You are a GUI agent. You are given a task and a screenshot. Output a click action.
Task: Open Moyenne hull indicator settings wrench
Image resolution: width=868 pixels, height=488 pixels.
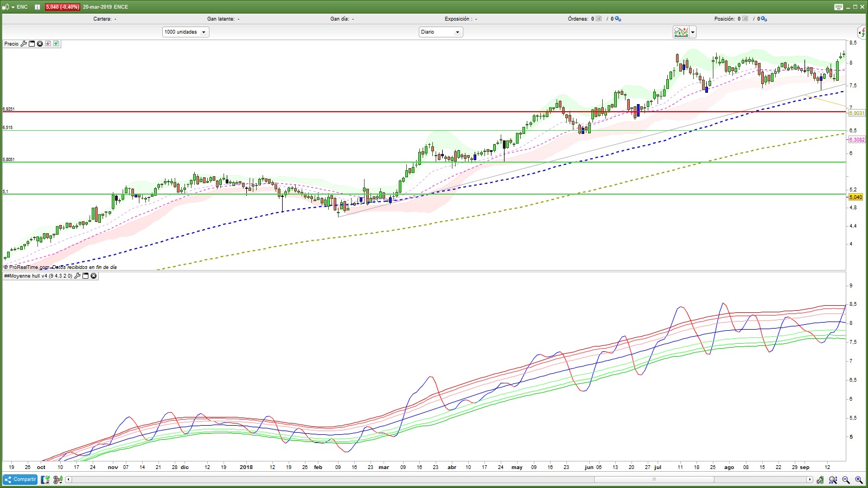77,276
